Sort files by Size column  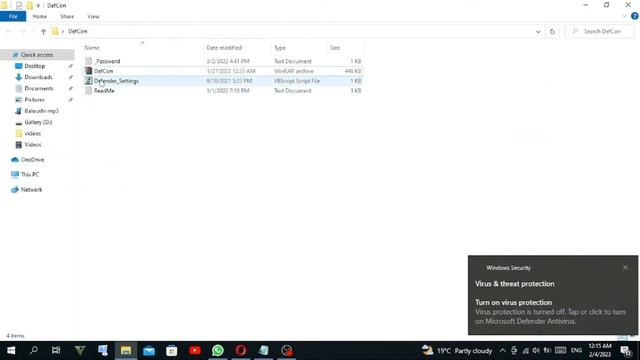coord(335,48)
